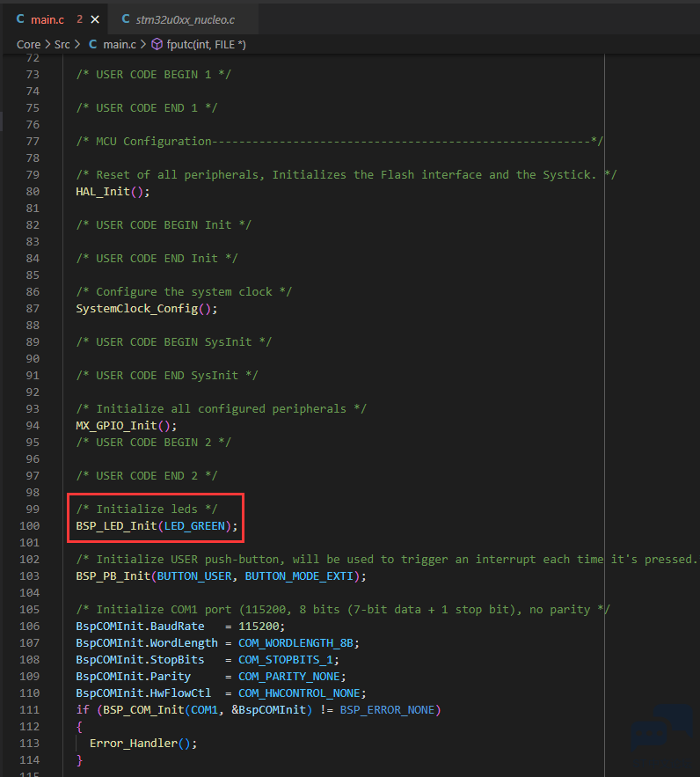Click the C file icon on the stm32u0xx_nucleo.c tab
Screen dimensions: 700x777
126,18
